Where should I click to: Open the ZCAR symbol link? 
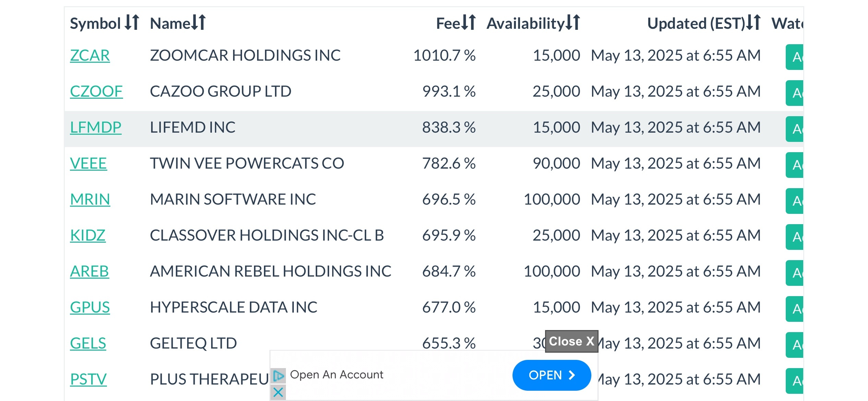90,56
